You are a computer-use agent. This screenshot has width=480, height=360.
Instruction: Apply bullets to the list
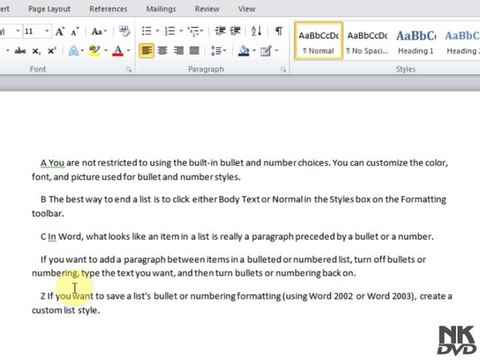(147, 31)
